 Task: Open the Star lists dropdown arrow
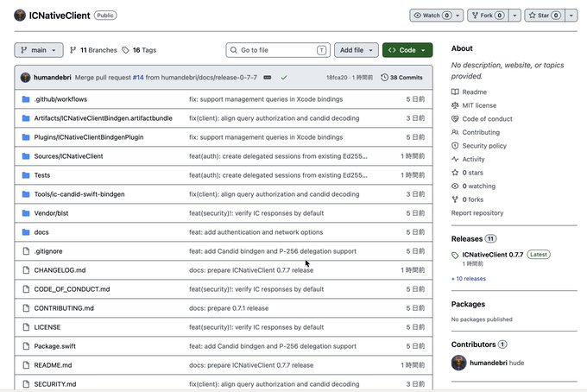(571, 16)
